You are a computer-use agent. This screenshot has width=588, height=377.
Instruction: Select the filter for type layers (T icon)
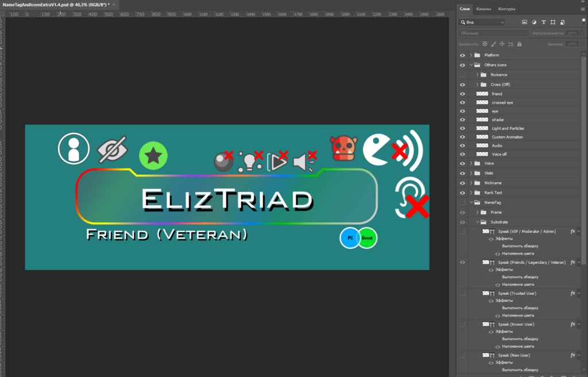tap(543, 22)
